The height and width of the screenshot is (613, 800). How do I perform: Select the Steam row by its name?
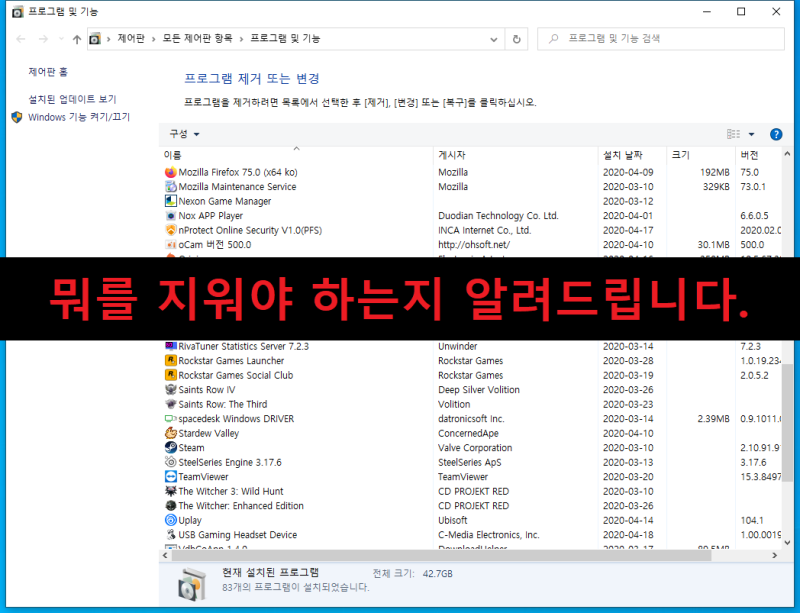pos(191,448)
